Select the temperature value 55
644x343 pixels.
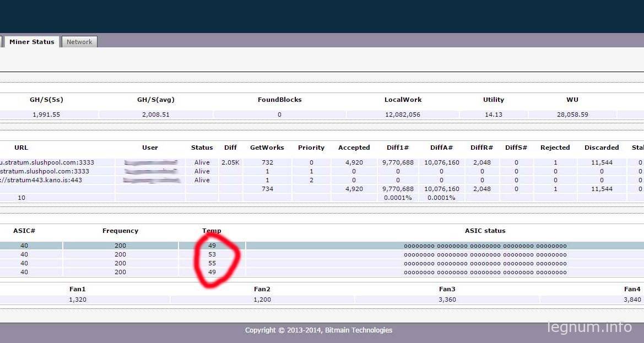tap(212, 263)
